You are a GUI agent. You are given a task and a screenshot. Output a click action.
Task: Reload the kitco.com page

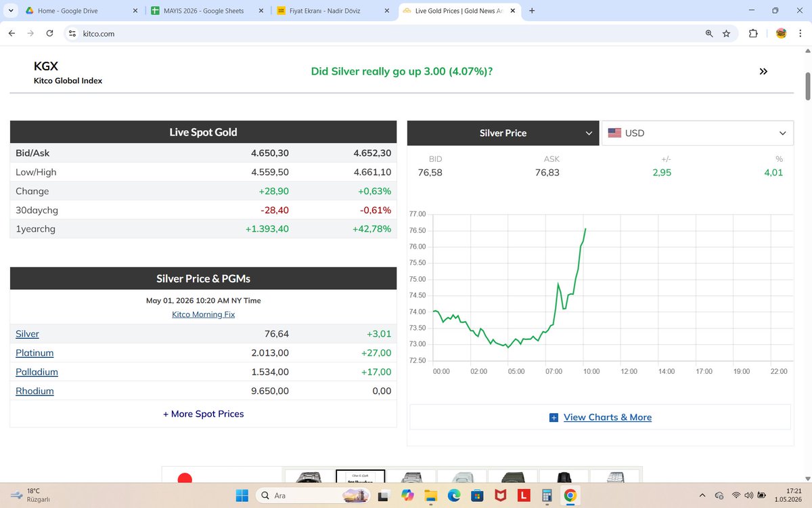(49, 33)
